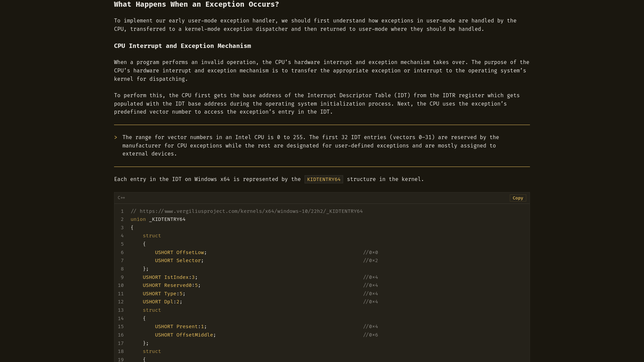Select the highlighted KIDTENTRY64 inline code
This screenshot has width=644, height=362.
coord(323,179)
